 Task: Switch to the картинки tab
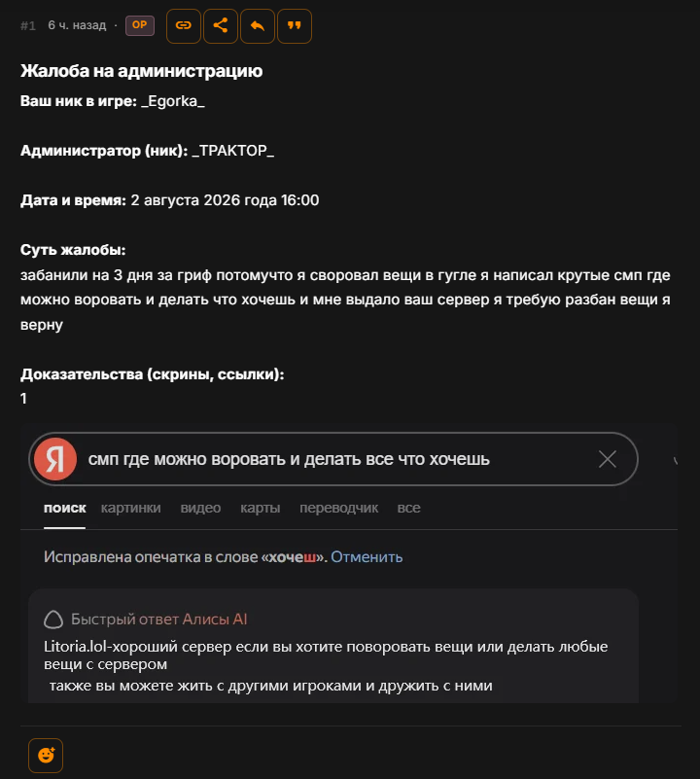pos(130,508)
